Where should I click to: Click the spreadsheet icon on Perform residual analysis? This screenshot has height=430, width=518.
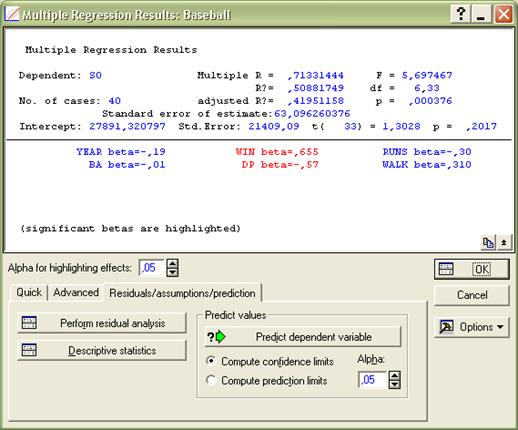(29, 323)
